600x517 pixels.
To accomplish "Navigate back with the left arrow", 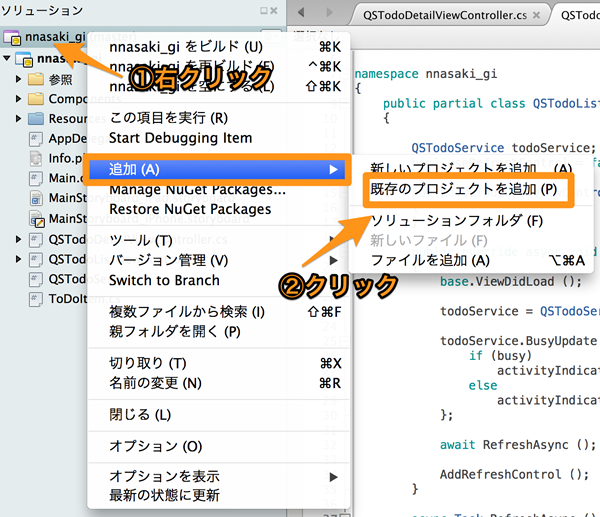I will pyautogui.click(x=301, y=13).
